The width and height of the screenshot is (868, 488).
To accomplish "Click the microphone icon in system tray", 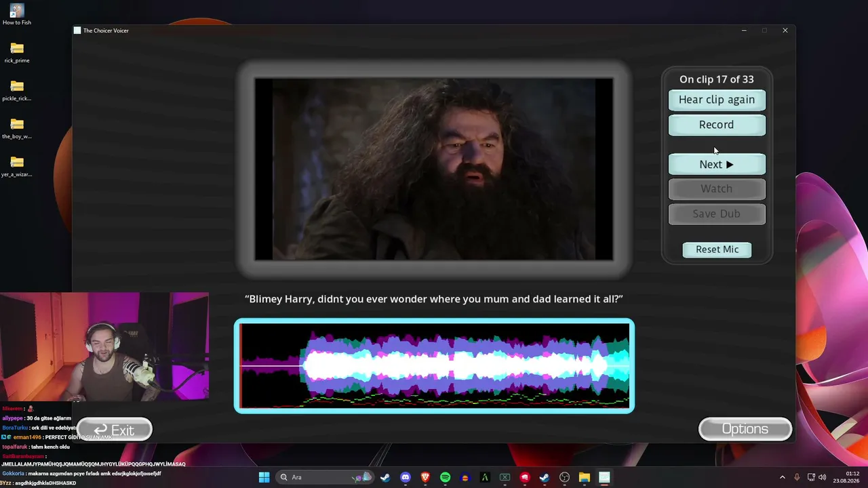I will (x=797, y=477).
